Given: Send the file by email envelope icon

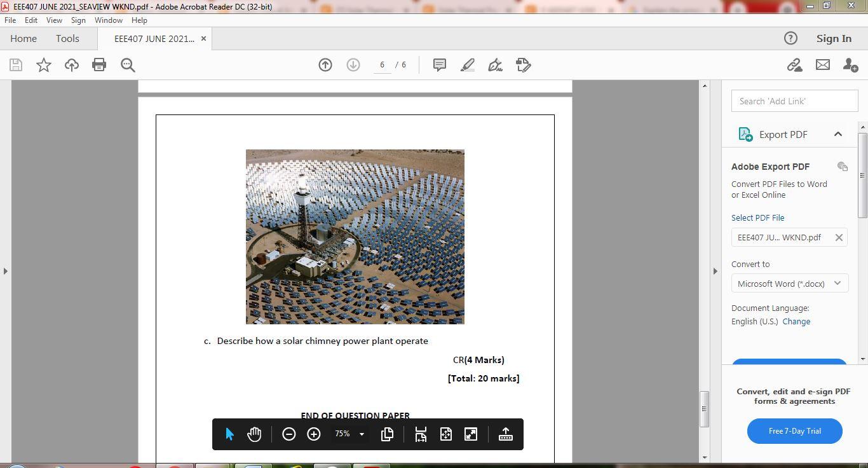Looking at the screenshot, I should click(x=823, y=65).
